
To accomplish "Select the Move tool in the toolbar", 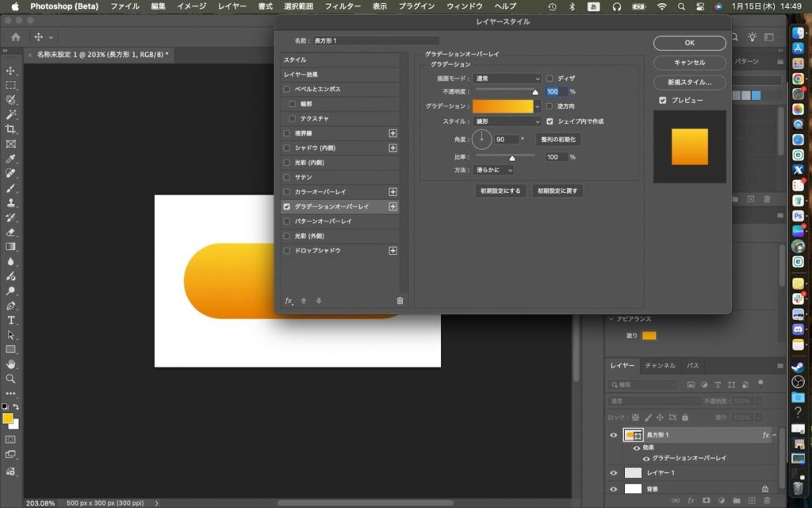I will click(11, 71).
